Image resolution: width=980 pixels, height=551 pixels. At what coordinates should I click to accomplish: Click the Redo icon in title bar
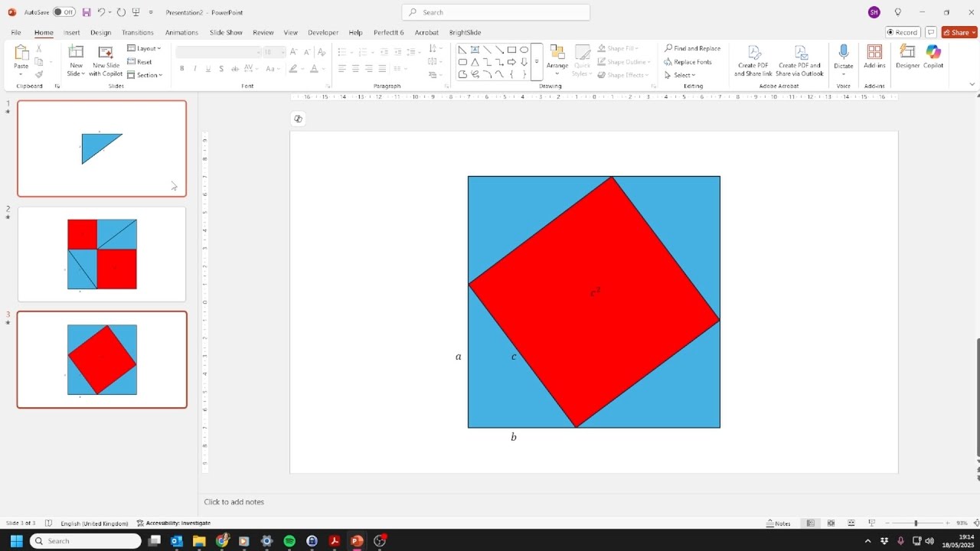(x=121, y=12)
